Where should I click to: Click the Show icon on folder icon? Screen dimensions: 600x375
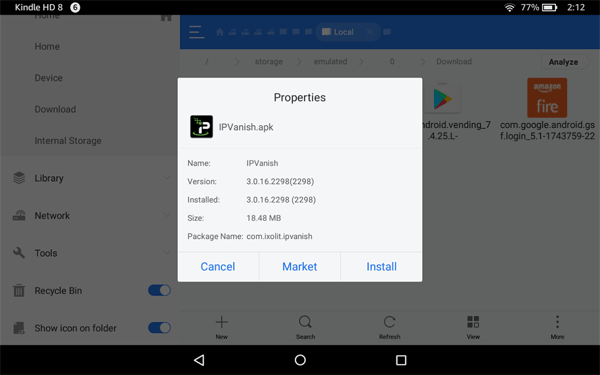[x=19, y=328]
